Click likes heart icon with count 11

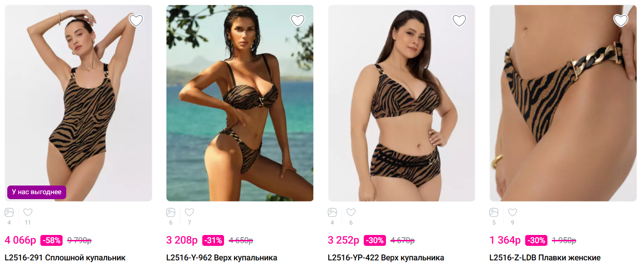click(x=28, y=212)
